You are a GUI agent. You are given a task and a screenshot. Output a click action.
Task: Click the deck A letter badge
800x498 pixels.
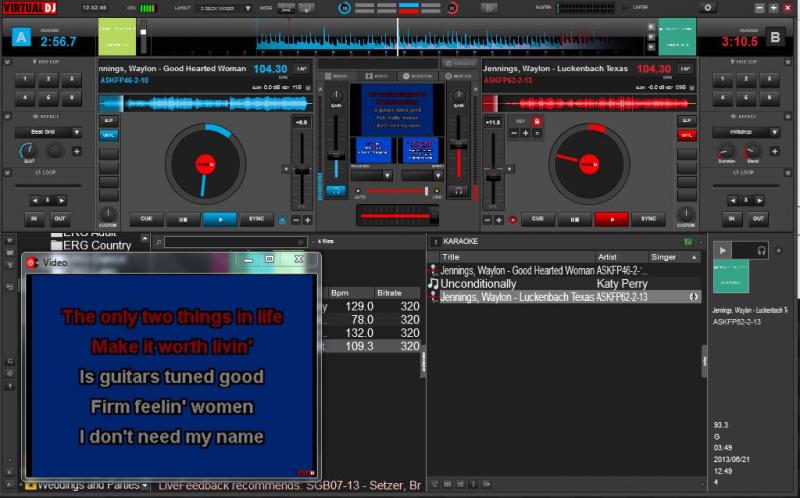(21, 37)
